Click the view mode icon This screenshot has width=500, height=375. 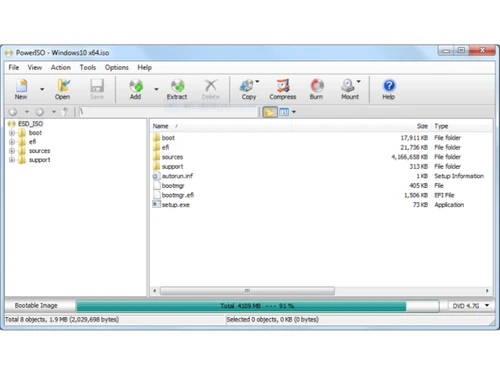click(284, 112)
